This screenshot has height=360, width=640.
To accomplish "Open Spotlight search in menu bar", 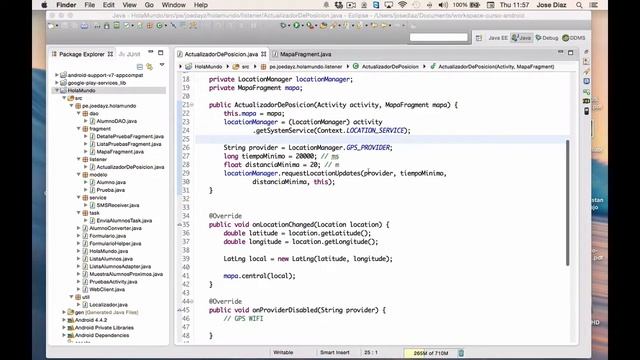I will click(579, 5).
